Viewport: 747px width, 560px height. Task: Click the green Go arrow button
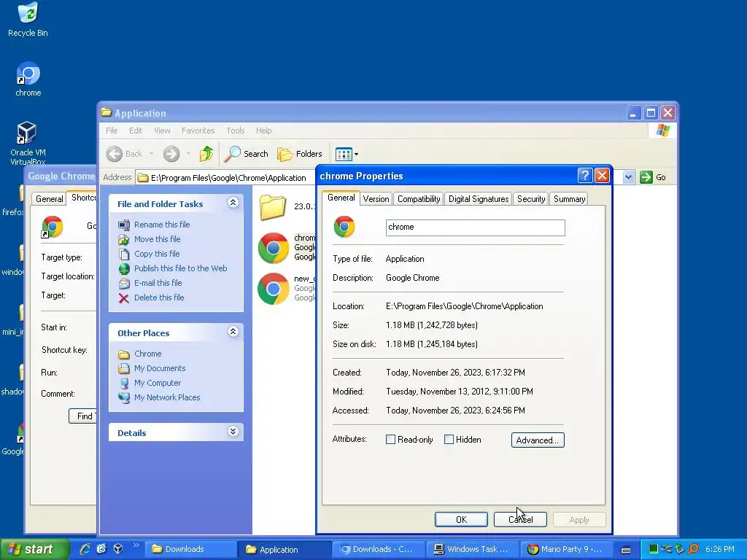coord(646,177)
